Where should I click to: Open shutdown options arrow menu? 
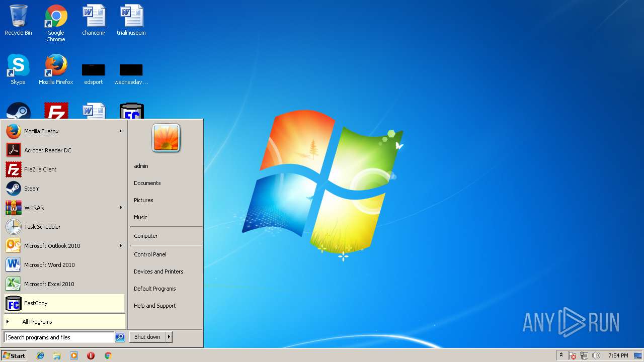[x=169, y=337]
